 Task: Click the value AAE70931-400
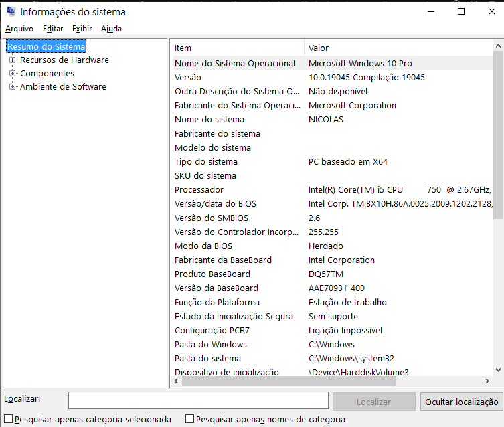337,288
